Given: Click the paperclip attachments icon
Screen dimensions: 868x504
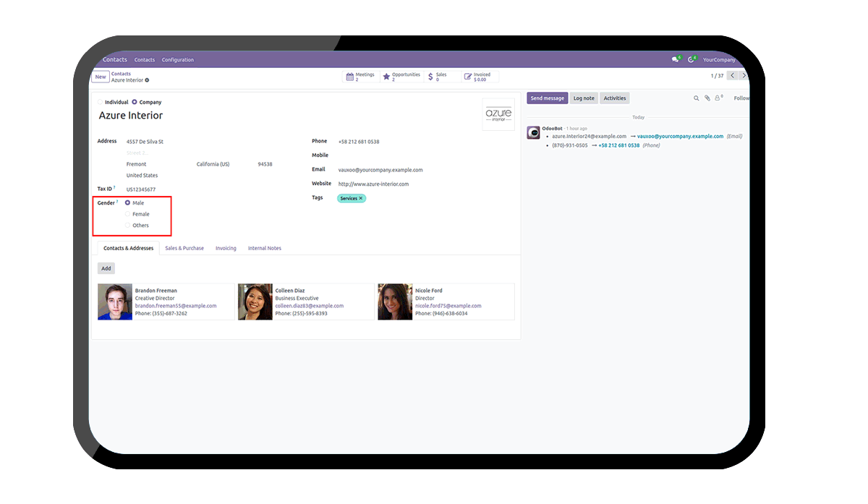Looking at the screenshot, I should 707,98.
